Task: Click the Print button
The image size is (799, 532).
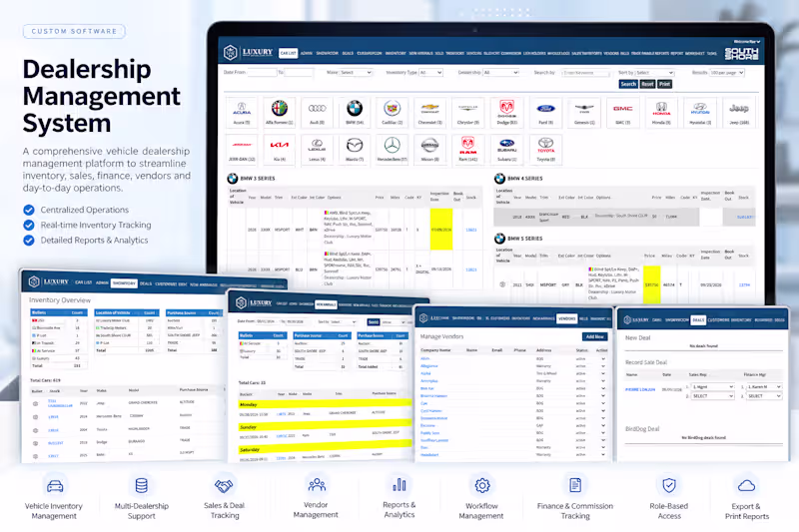Action: 665,84
